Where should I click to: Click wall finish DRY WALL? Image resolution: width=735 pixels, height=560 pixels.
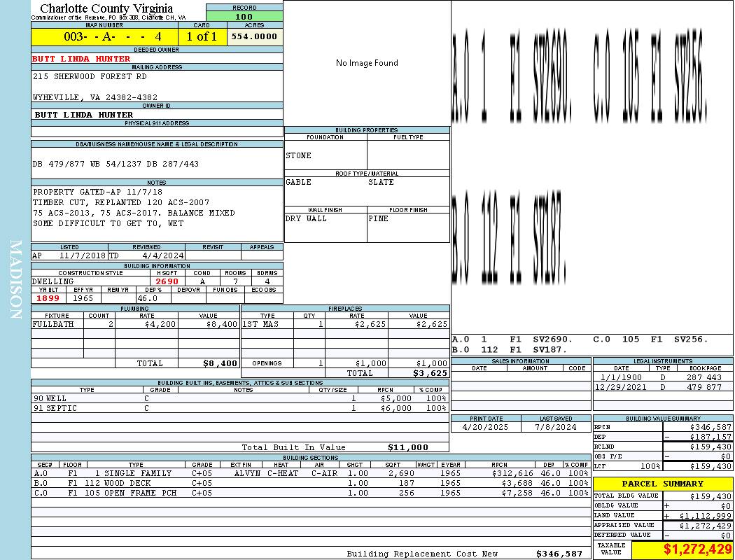[306, 218]
